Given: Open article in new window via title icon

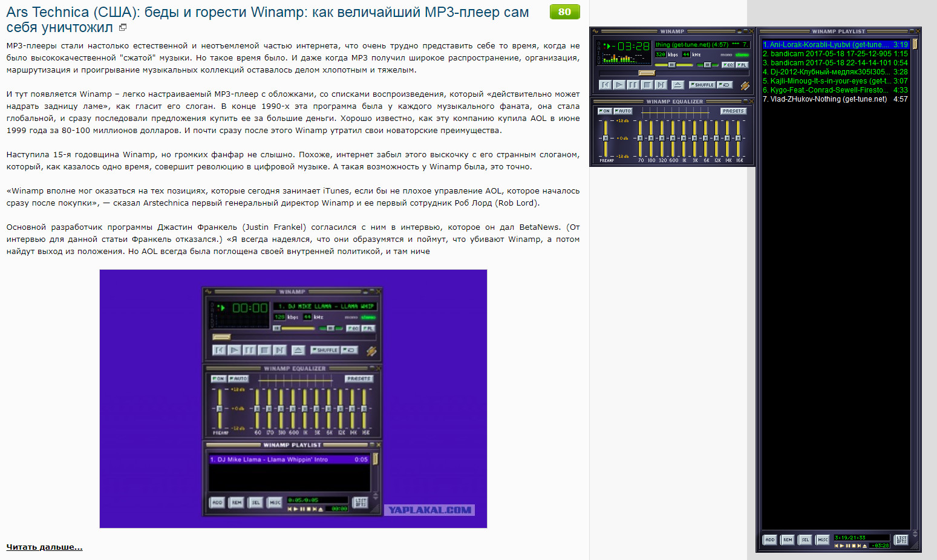Looking at the screenshot, I should coord(123,27).
